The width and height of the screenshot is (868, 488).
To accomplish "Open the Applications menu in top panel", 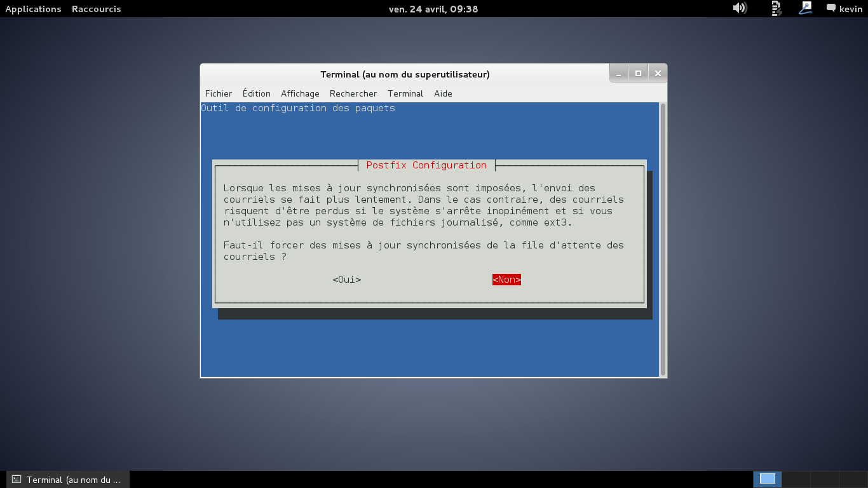I will tap(33, 9).
